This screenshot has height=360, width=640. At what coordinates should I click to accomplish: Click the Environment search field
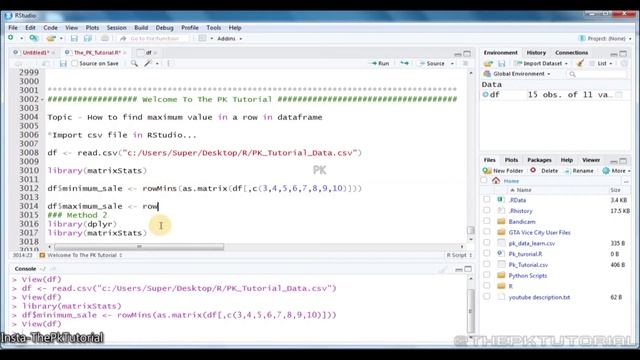pyautogui.click(x=597, y=74)
